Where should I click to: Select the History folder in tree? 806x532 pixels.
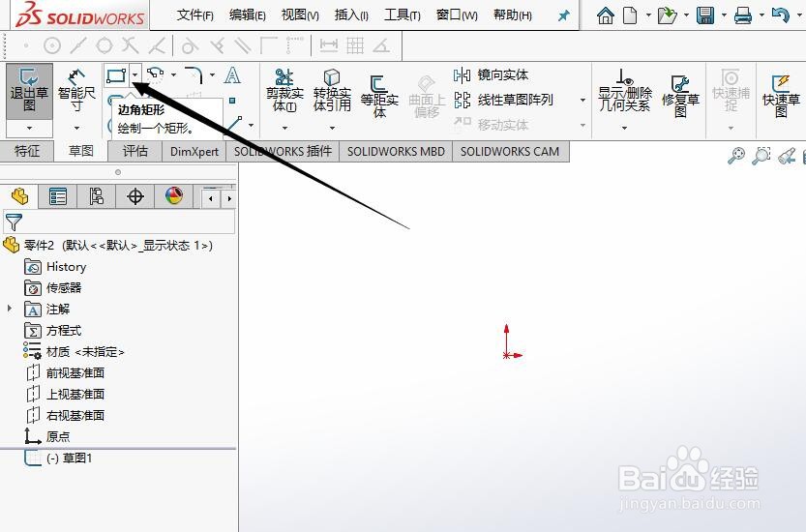55,267
